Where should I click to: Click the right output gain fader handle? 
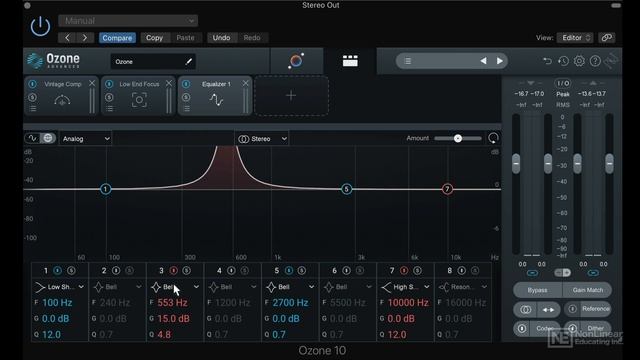point(609,164)
